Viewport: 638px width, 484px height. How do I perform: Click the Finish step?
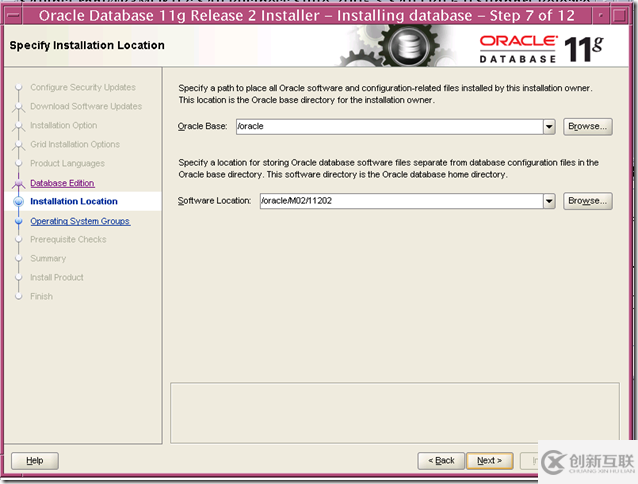42,297
